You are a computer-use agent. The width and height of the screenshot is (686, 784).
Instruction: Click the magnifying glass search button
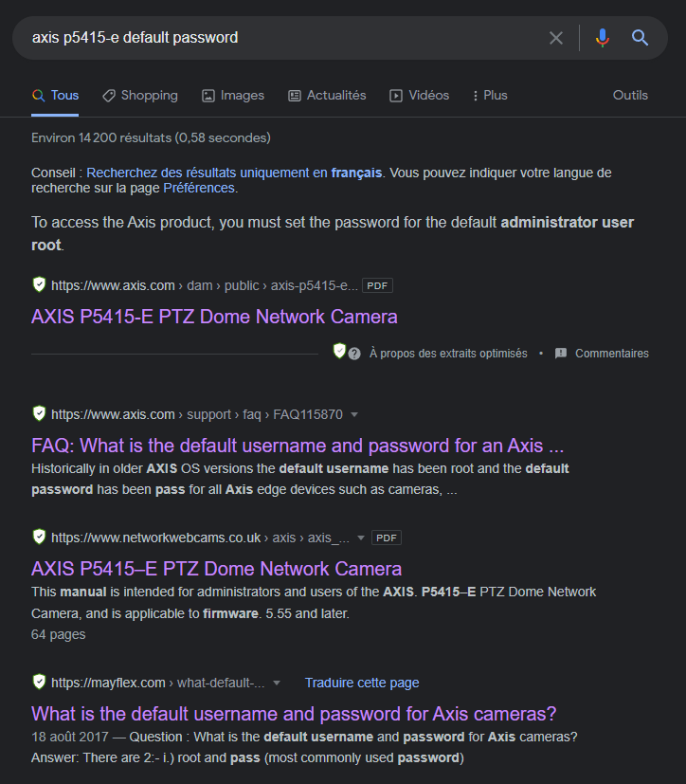pyautogui.click(x=641, y=38)
